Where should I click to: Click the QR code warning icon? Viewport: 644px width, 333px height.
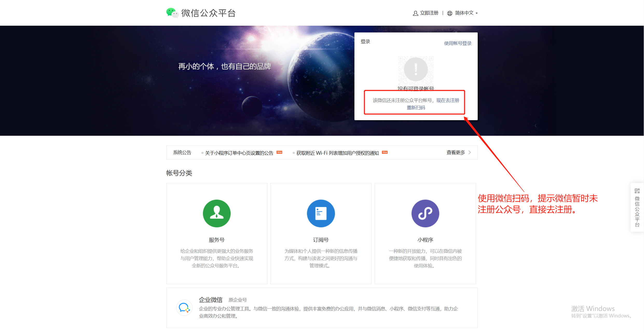(416, 69)
